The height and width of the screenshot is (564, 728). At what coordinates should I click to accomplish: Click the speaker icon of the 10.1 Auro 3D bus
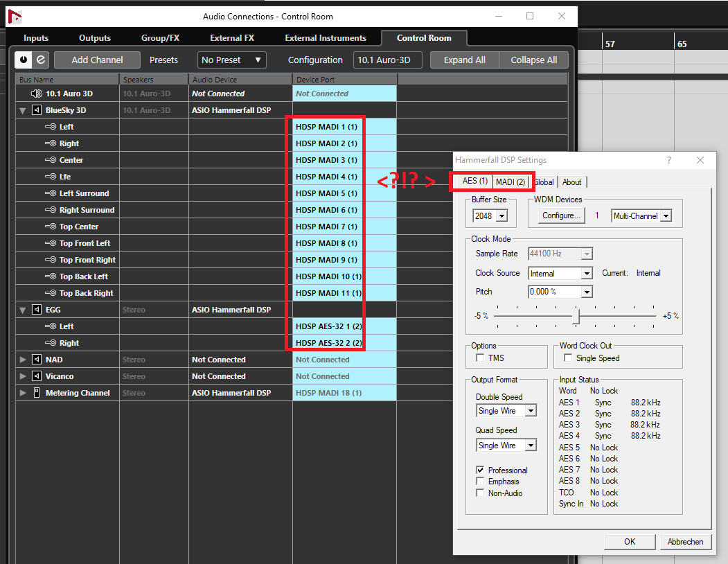pyautogui.click(x=36, y=94)
